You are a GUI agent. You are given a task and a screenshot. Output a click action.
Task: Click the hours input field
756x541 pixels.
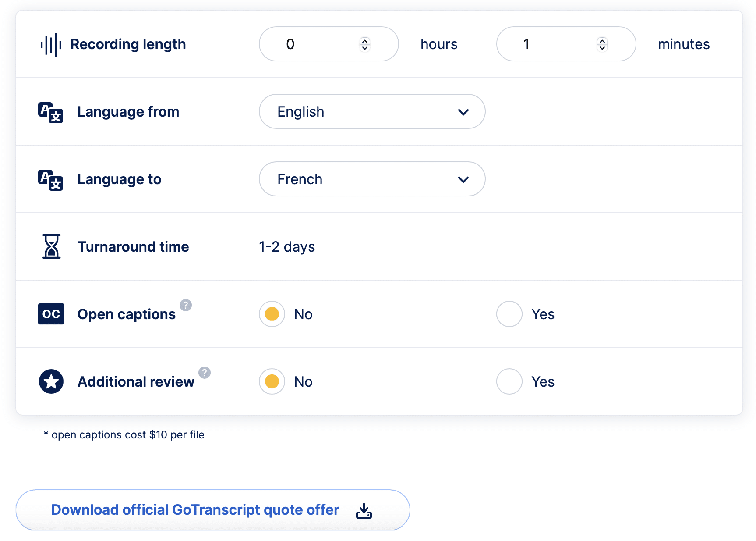307,44
